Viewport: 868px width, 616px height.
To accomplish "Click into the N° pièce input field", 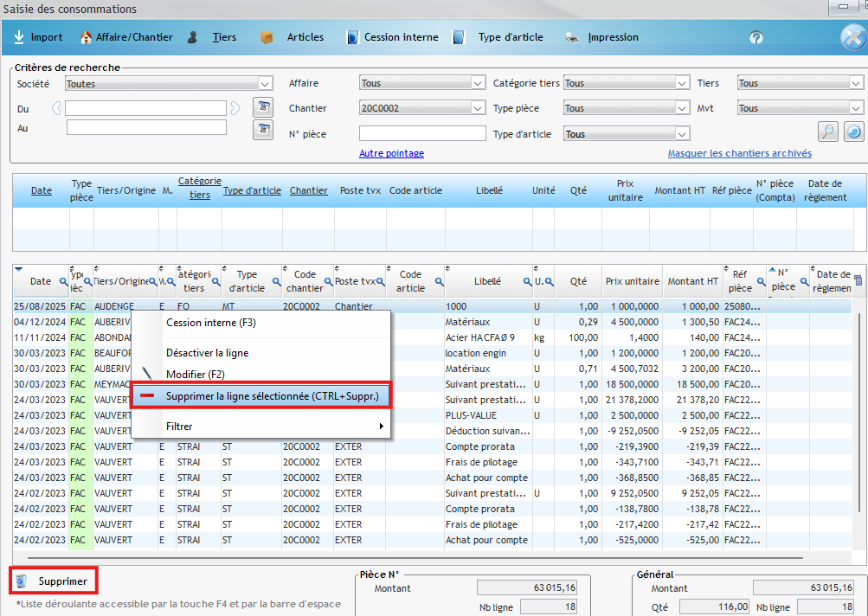I will [x=422, y=133].
